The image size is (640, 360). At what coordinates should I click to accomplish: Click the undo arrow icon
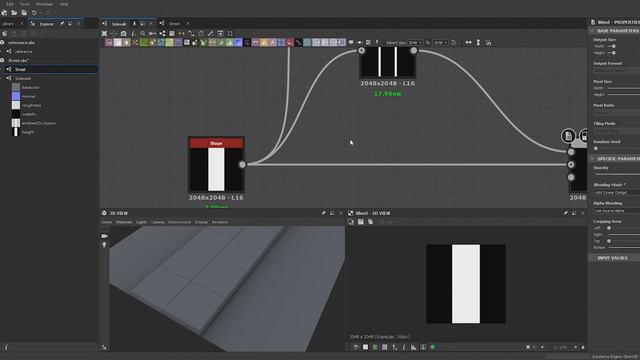[x=34, y=13]
